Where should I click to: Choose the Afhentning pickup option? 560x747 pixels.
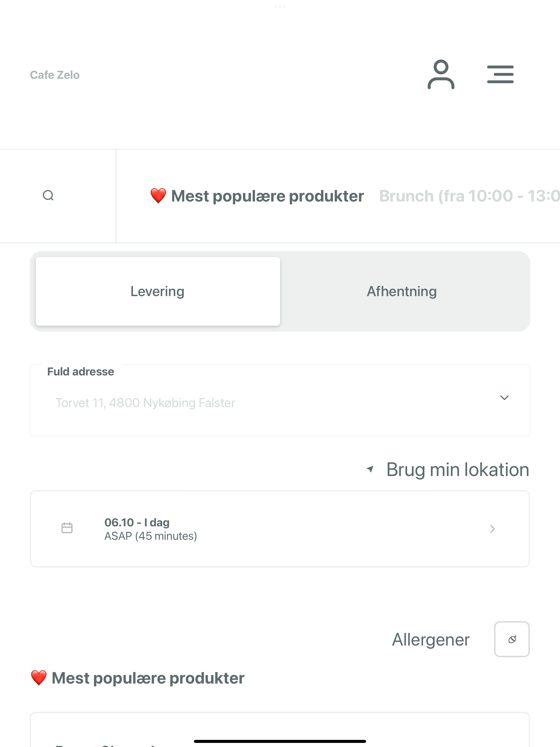(402, 291)
